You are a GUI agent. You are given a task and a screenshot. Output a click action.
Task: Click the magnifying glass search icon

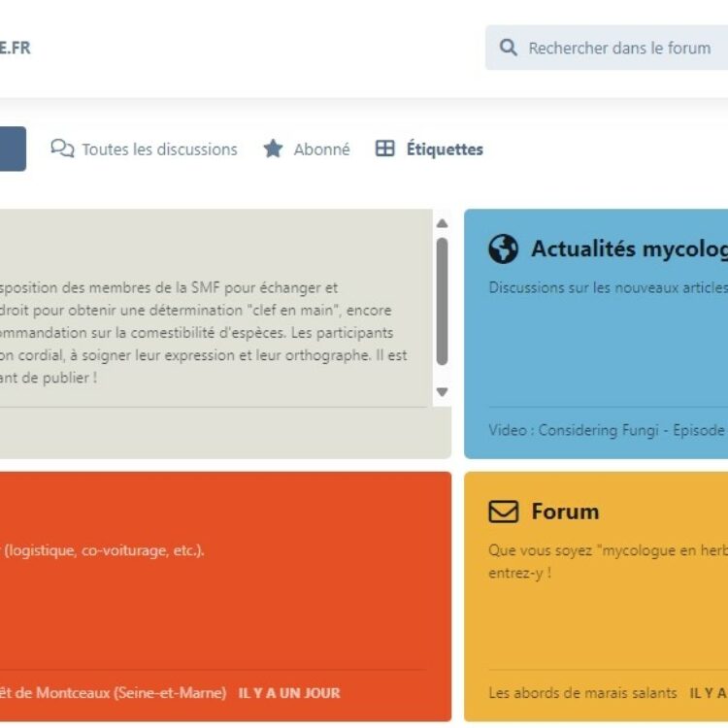click(508, 48)
